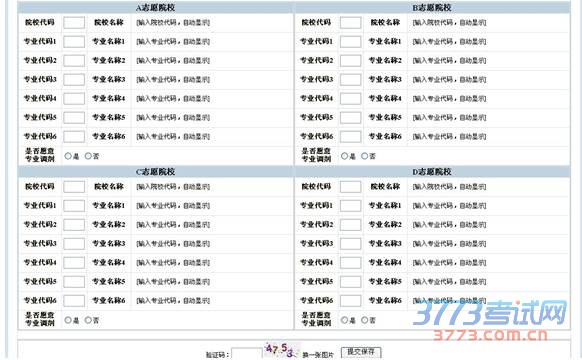Click the 提交保存 button
Screen dimensions: 582x360
point(361,351)
